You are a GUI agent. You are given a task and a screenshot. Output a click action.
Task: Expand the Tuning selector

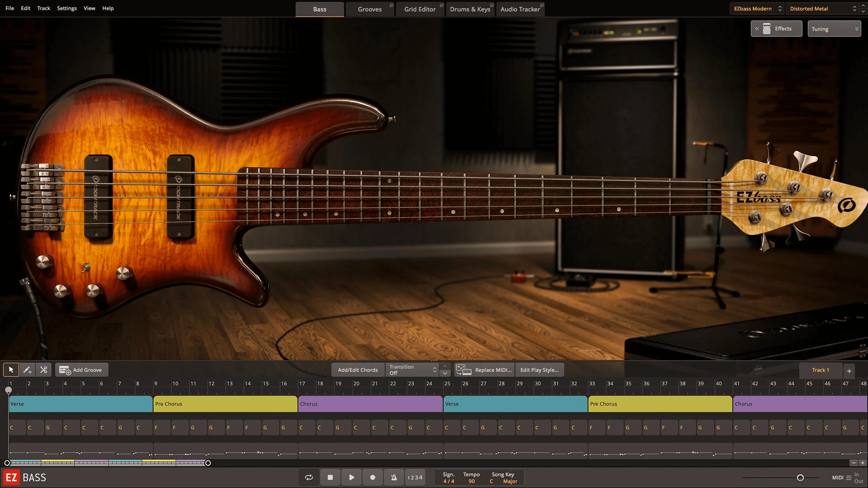(834, 28)
